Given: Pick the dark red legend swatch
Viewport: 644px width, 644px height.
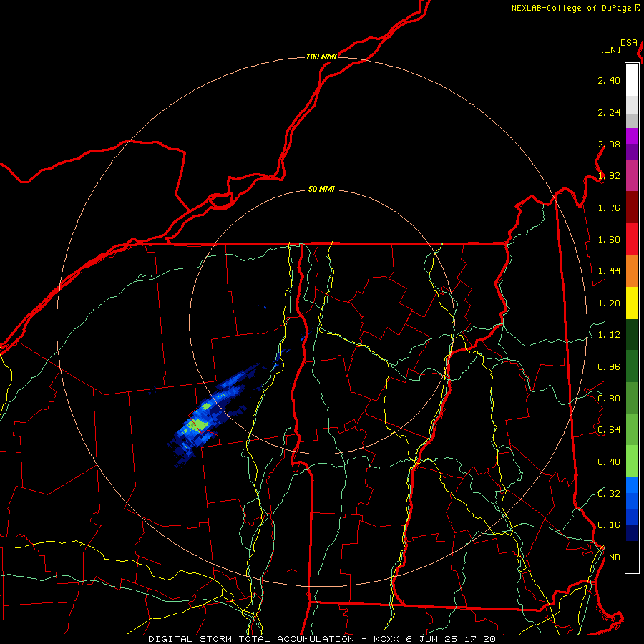Looking at the screenshot, I should 632,208.
